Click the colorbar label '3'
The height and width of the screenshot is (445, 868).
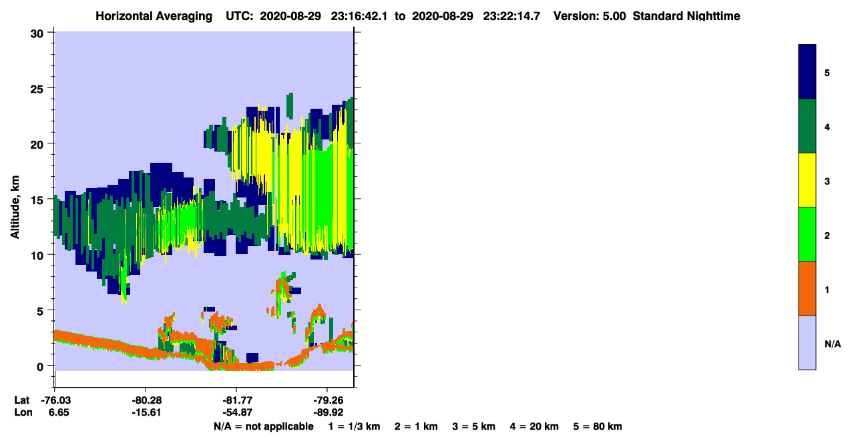point(827,181)
